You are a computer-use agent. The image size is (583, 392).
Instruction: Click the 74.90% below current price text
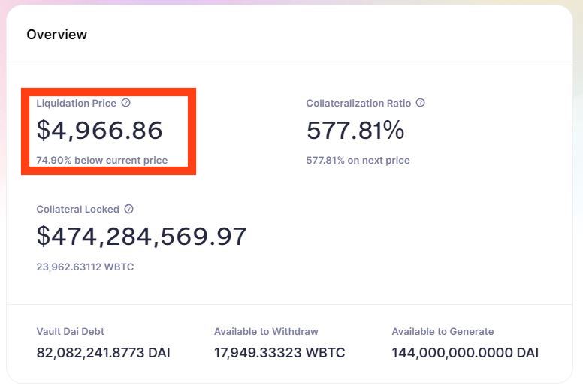101,160
